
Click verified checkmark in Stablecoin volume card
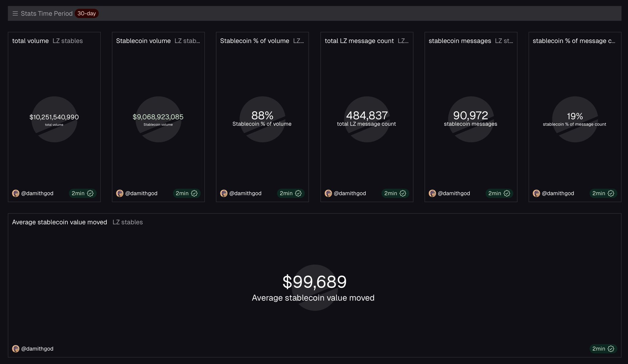click(194, 193)
